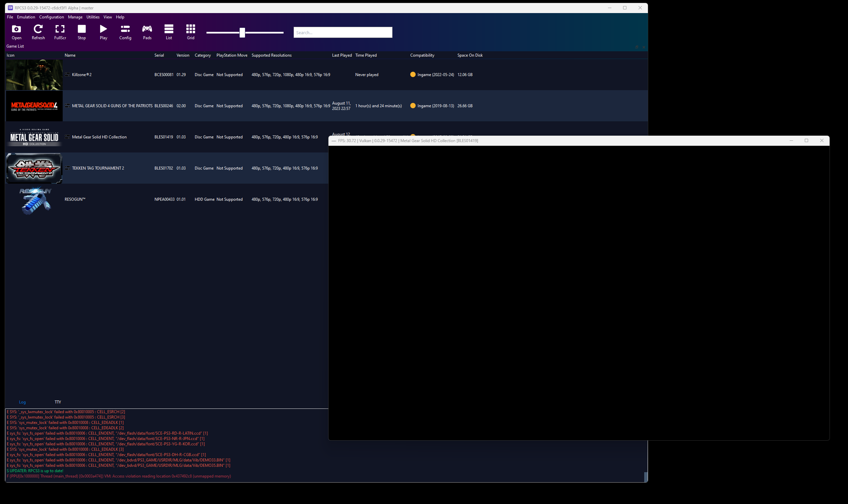Viewport: 848px width, 504px height.
Task: Sort by the Last Played column header
Action: [x=342, y=55]
